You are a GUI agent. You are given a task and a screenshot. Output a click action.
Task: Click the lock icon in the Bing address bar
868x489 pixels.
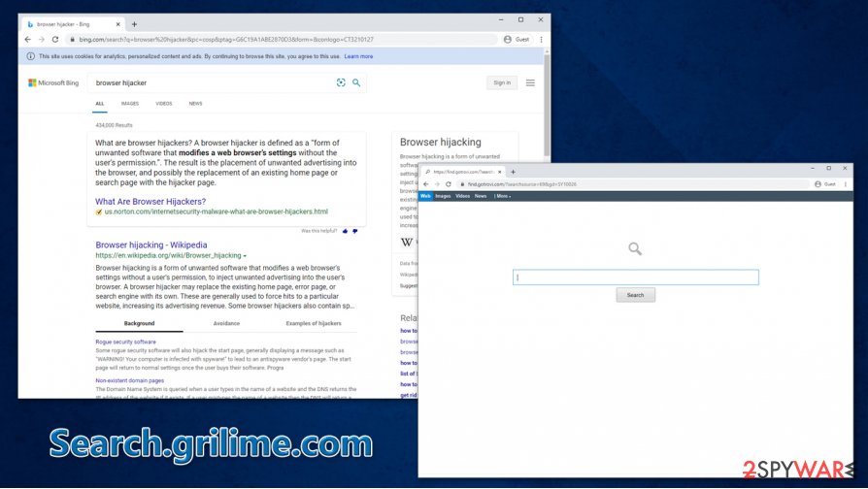73,39
